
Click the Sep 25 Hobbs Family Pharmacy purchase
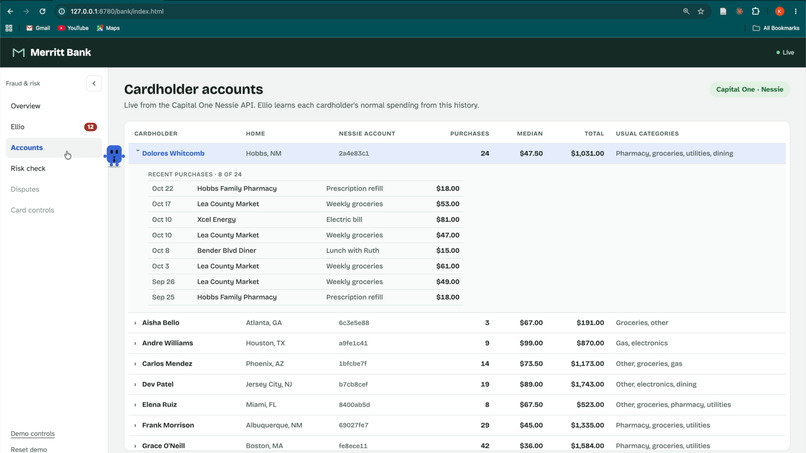pyautogui.click(x=305, y=297)
